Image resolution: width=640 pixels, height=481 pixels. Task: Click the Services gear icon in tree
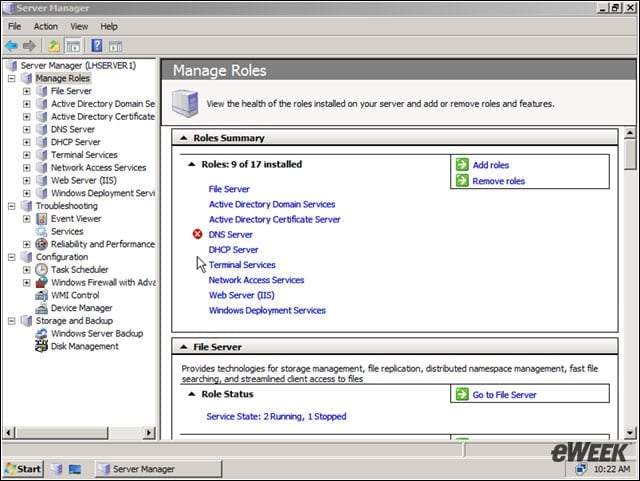(x=41, y=232)
